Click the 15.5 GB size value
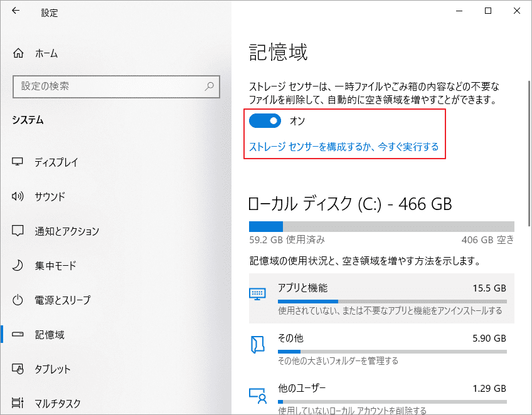The image size is (532, 415). [x=489, y=288]
